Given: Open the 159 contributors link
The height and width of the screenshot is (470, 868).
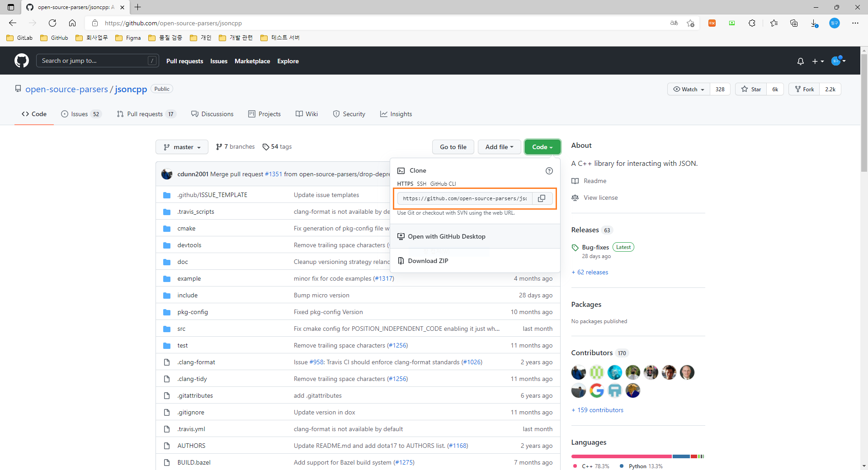Looking at the screenshot, I should coord(597,410).
